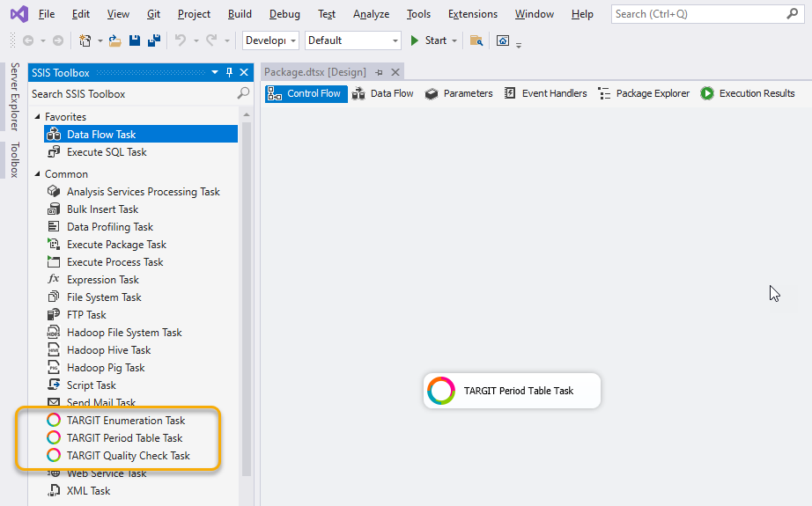Open the Redo history dropdown arrow

227,40
